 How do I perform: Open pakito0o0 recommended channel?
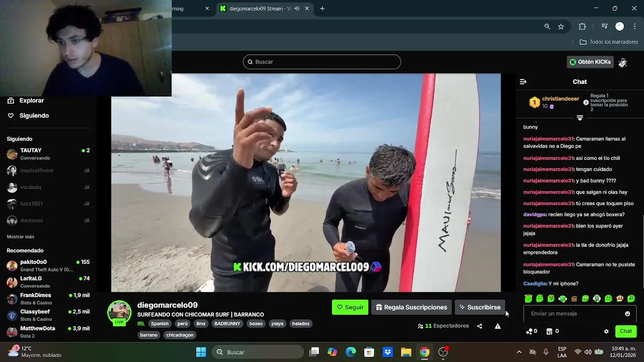[x=48, y=265]
